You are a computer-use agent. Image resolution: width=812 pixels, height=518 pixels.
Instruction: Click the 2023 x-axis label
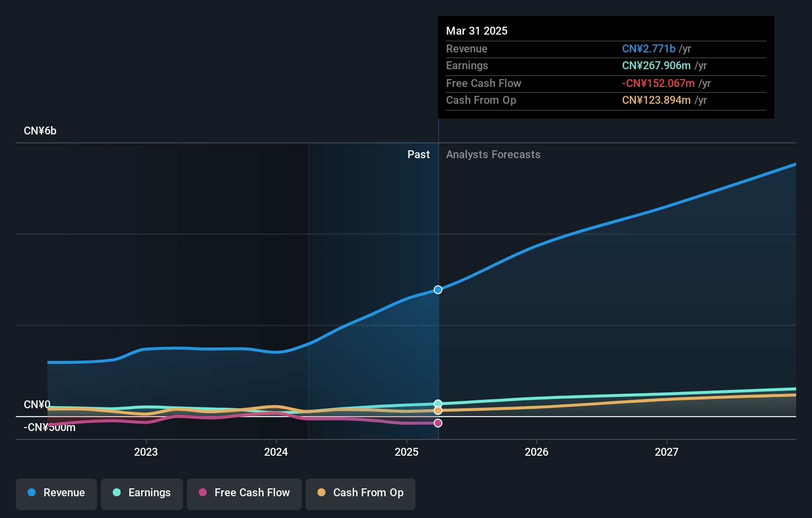click(x=146, y=452)
